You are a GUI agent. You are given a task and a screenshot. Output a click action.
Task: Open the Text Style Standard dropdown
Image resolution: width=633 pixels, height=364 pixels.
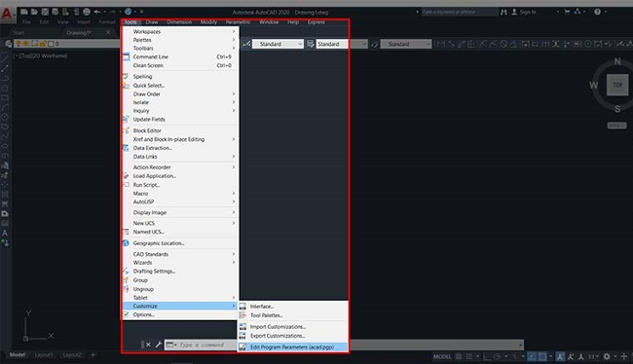[x=278, y=44]
